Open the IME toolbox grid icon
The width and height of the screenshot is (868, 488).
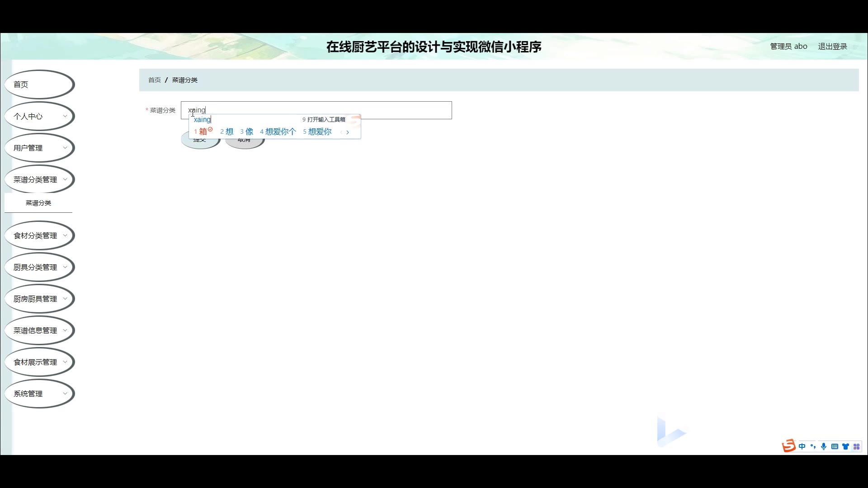pyautogui.click(x=856, y=446)
